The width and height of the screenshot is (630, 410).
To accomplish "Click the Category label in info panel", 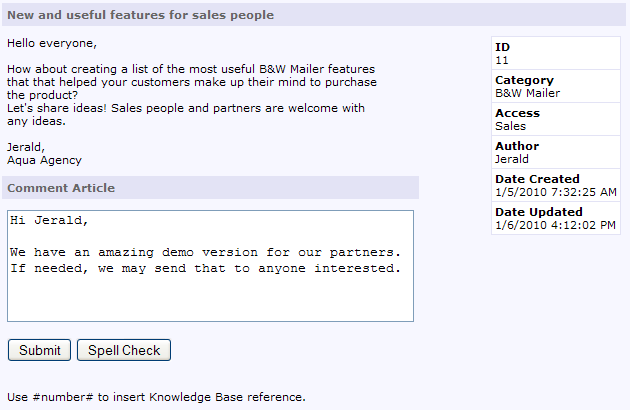I will 524,80.
